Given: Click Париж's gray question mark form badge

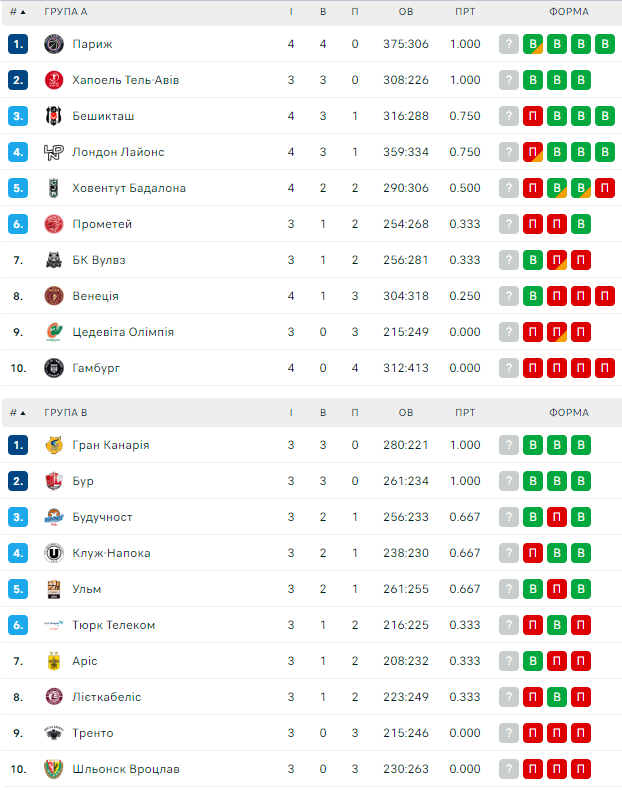Looking at the screenshot, I should pos(509,44).
